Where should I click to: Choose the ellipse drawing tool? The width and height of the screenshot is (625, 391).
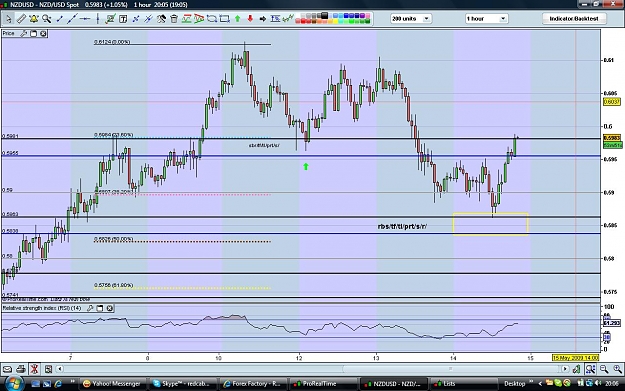tap(212, 19)
